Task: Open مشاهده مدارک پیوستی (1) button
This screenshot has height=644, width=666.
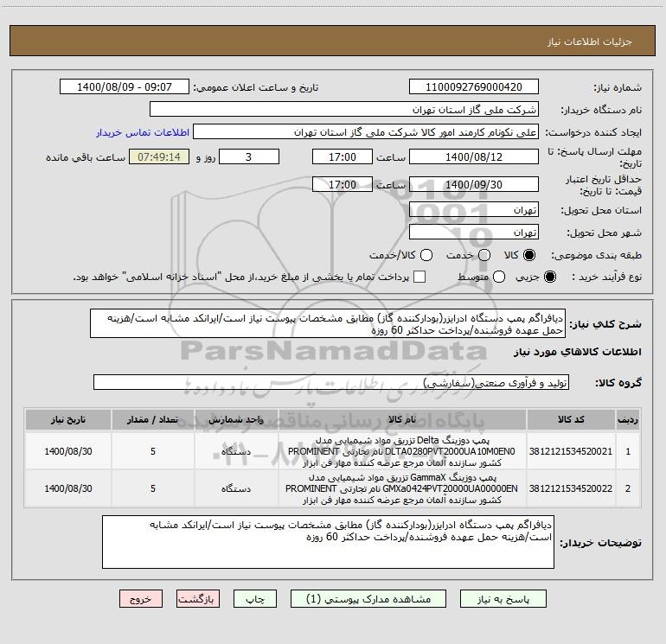Action: [368, 599]
